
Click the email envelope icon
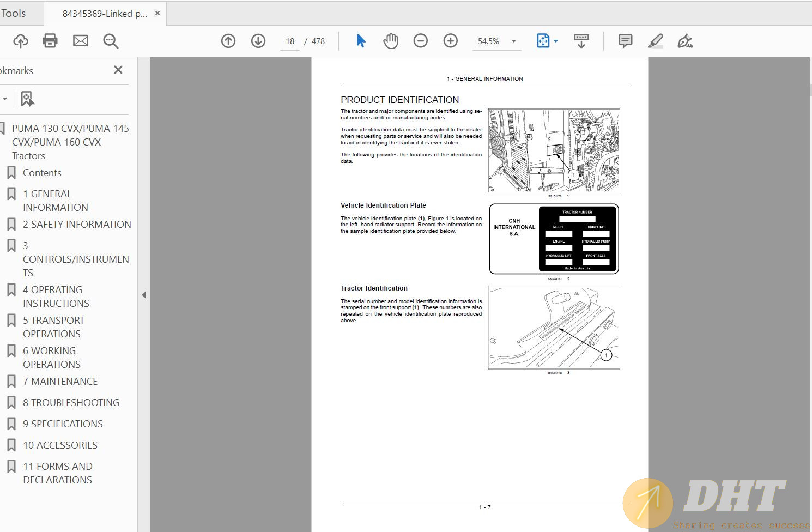(x=81, y=41)
